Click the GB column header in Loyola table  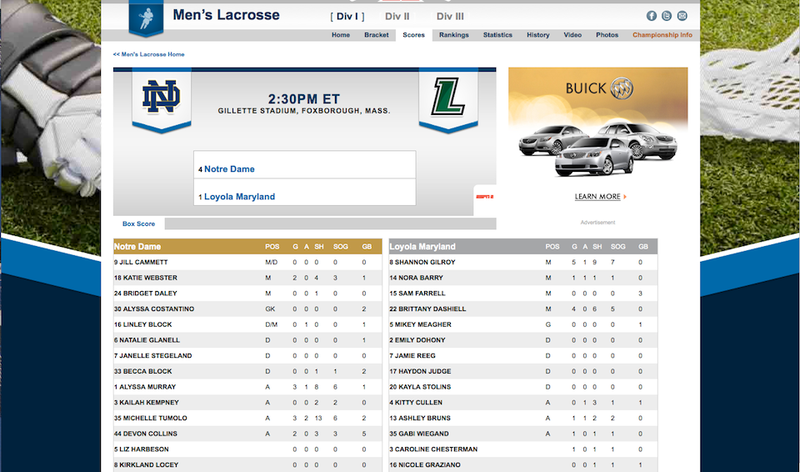(x=643, y=246)
